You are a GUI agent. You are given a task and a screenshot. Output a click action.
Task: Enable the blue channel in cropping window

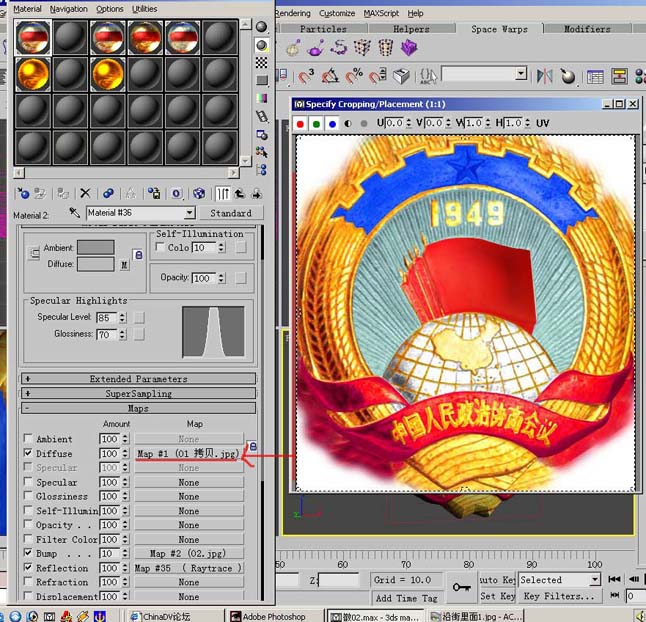[332, 124]
